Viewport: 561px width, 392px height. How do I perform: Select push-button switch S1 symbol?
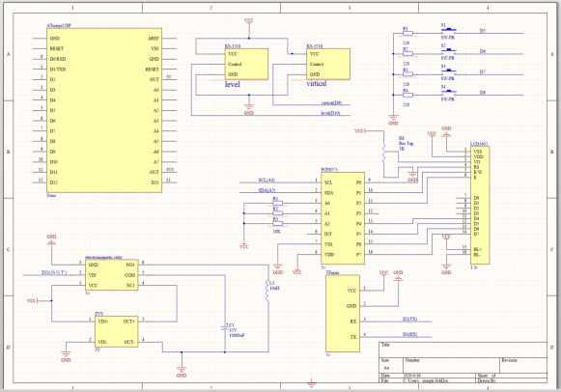(448, 31)
